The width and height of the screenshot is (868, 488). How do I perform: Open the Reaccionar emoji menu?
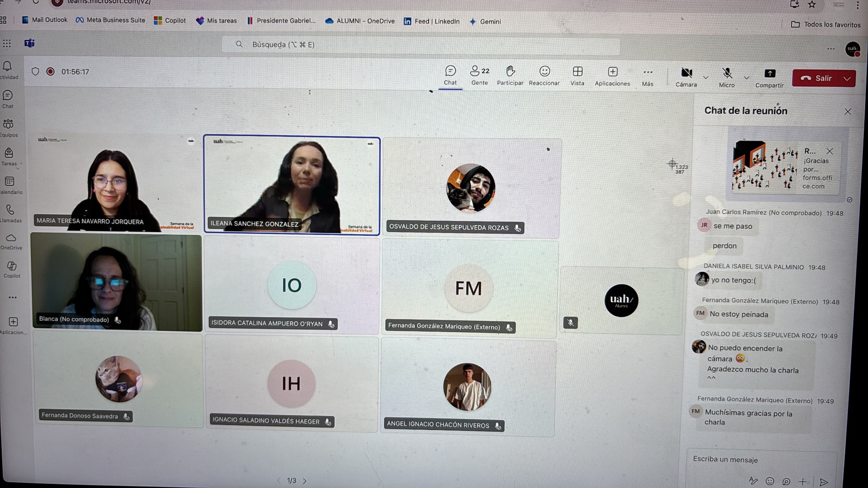(544, 76)
